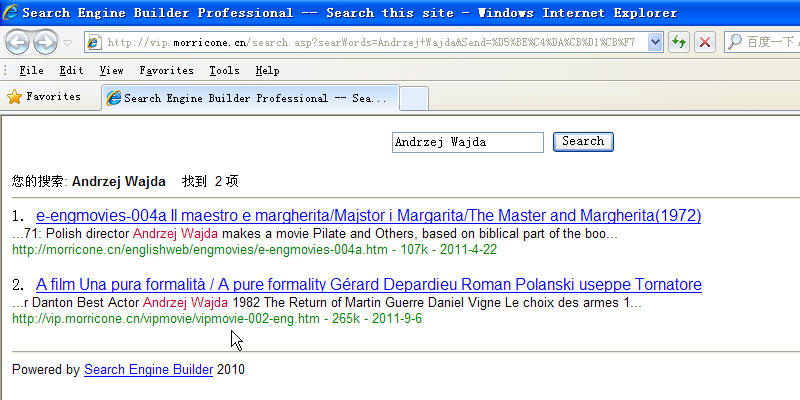Open a new blank tab
This screenshot has height=400, width=800.
414,98
